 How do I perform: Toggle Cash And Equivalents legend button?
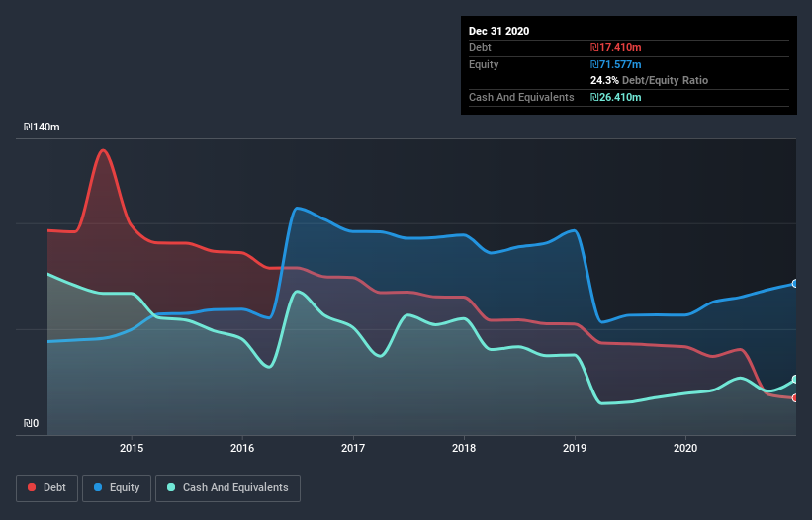227,488
